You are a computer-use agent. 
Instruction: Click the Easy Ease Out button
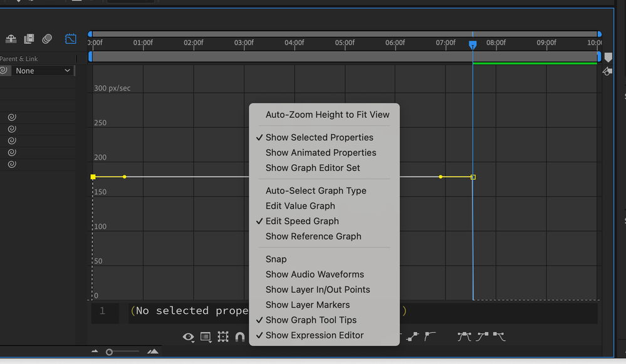point(499,337)
